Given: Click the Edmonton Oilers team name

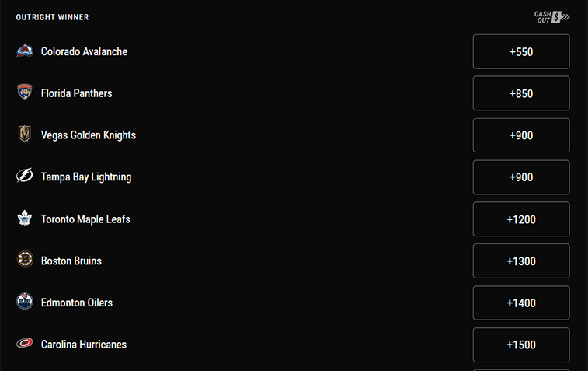Looking at the screenshot, I should coord(76,303).
